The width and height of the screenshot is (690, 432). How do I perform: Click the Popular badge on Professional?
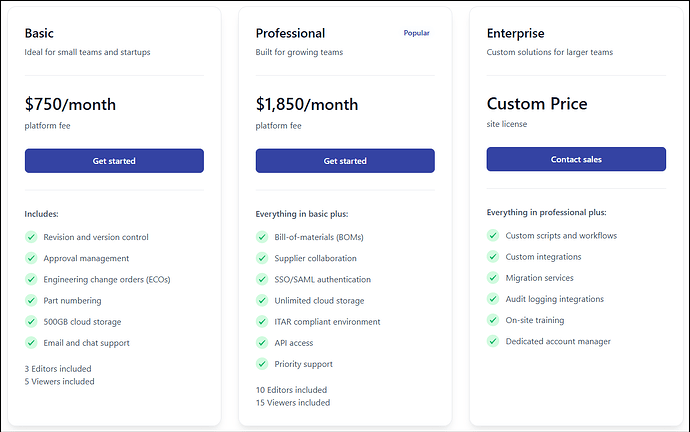coord(416,33)
